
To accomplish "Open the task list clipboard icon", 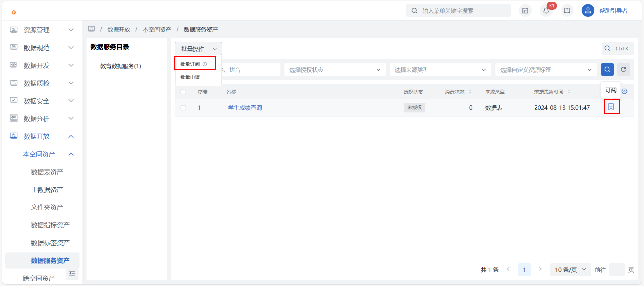I will (525, 10).
